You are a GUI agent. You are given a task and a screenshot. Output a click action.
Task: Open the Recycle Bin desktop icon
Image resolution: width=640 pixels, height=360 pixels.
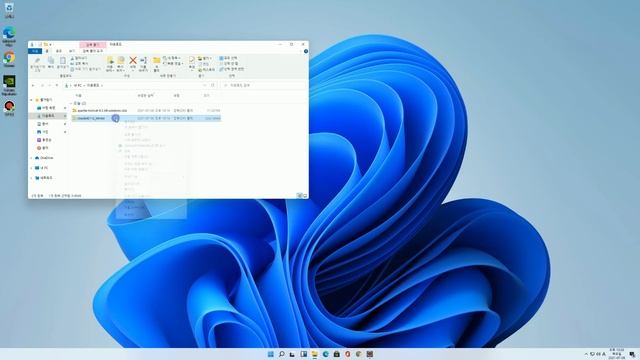click(x=9, y=10)
